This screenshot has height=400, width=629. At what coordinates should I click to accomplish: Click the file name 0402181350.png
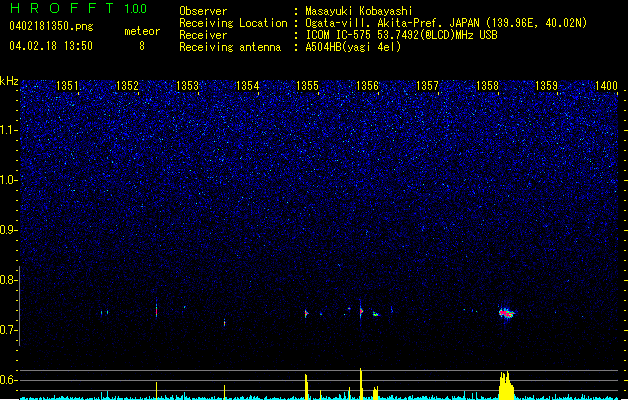click(51, 26)
